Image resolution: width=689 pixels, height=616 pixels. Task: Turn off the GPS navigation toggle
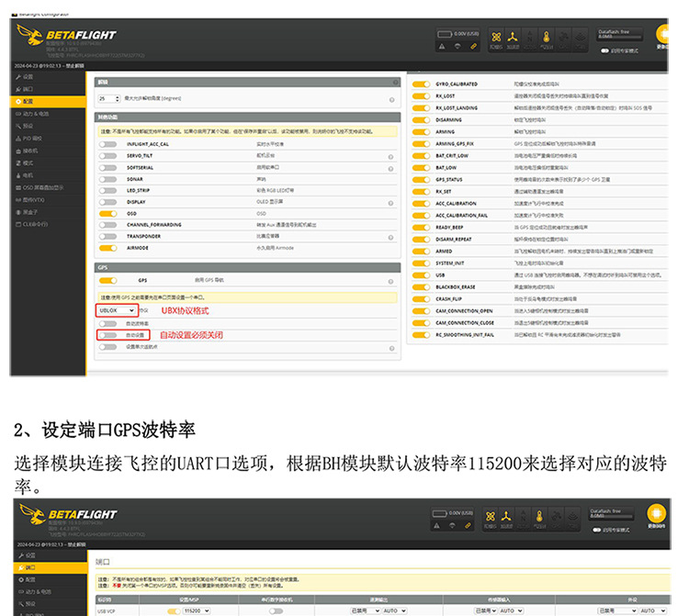tap(108, 280)
